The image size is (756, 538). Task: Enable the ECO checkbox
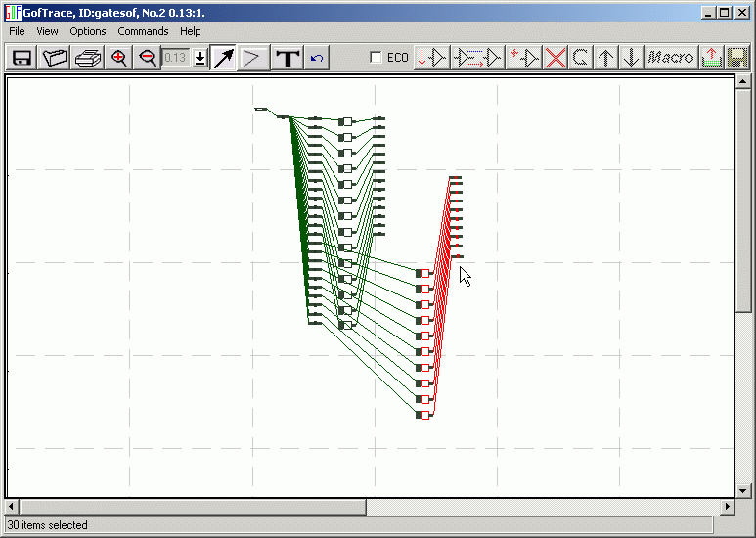click(x=376, y=58)
